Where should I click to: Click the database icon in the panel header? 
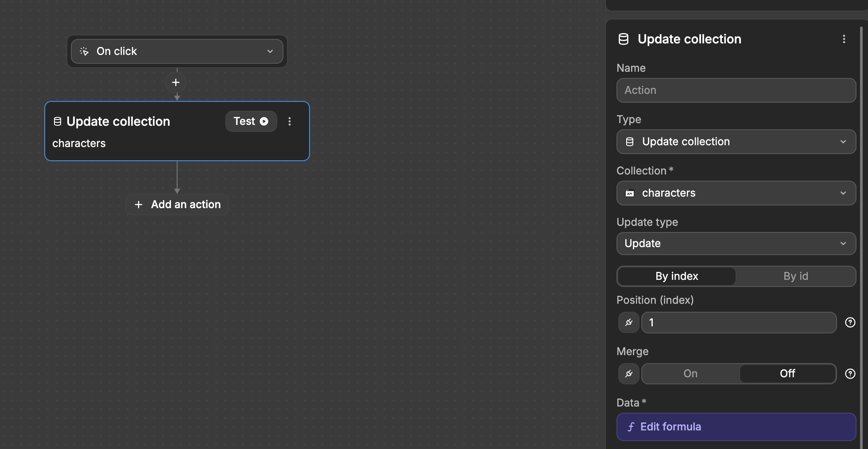pos(623,39)
